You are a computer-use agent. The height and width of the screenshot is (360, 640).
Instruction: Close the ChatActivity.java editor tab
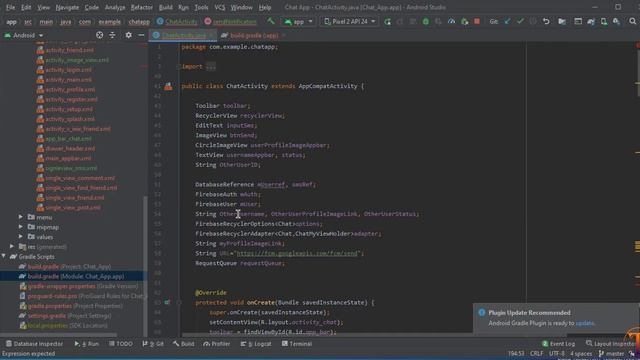[212, 36]
